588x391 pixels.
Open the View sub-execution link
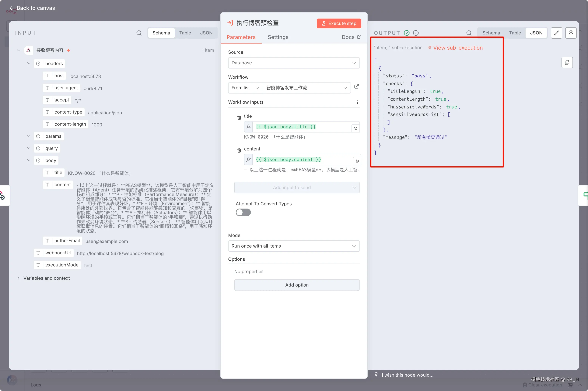pos(457,48)
